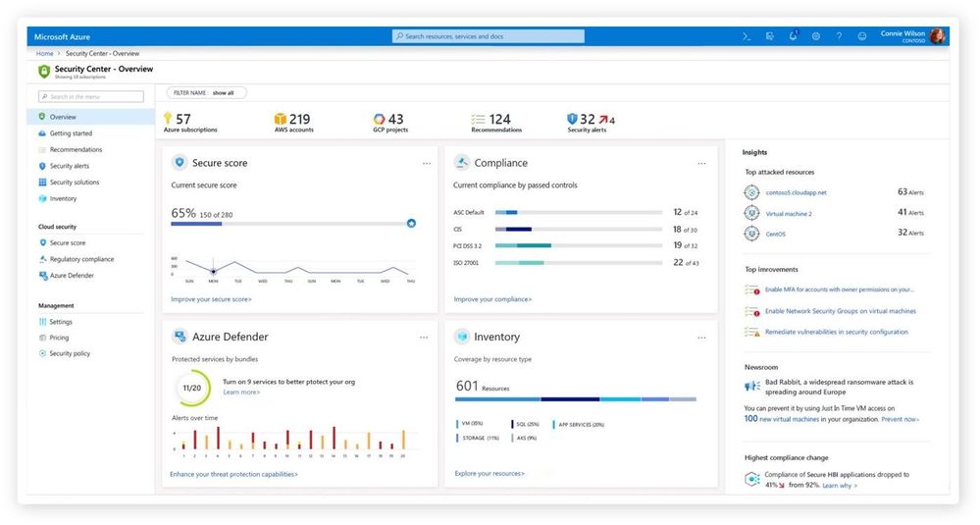Click the Inventory card icon
980x525 pixels.
[462, 337]
